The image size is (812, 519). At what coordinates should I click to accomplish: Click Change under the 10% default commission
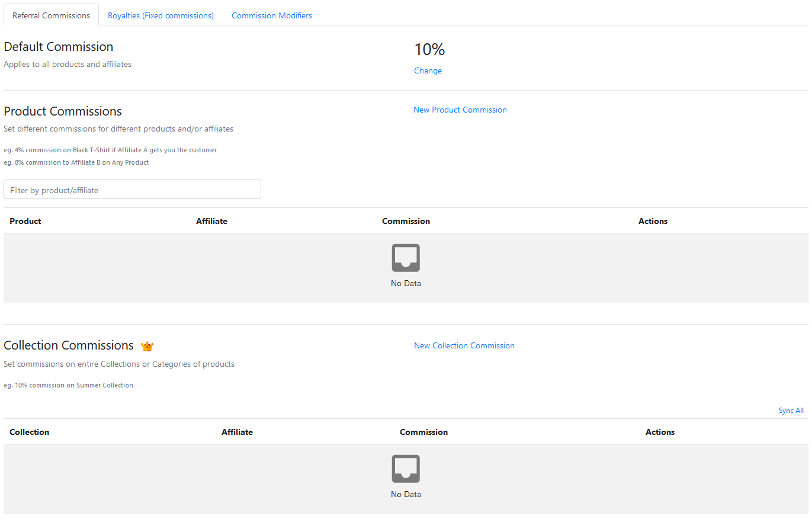point(428,71)
